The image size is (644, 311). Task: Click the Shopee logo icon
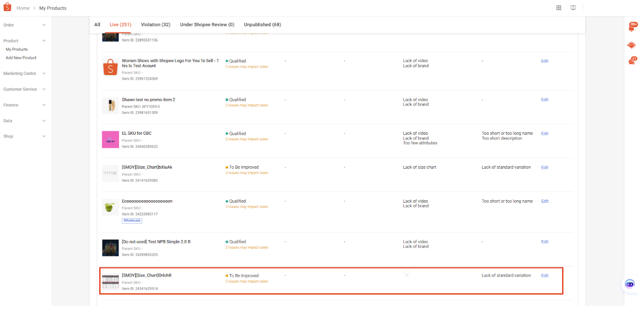[7, 7]
